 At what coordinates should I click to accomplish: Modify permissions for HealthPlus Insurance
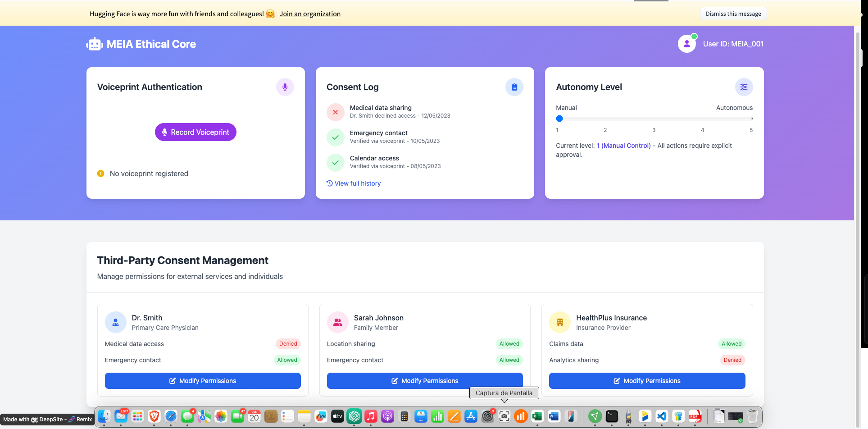coord(647,381)
